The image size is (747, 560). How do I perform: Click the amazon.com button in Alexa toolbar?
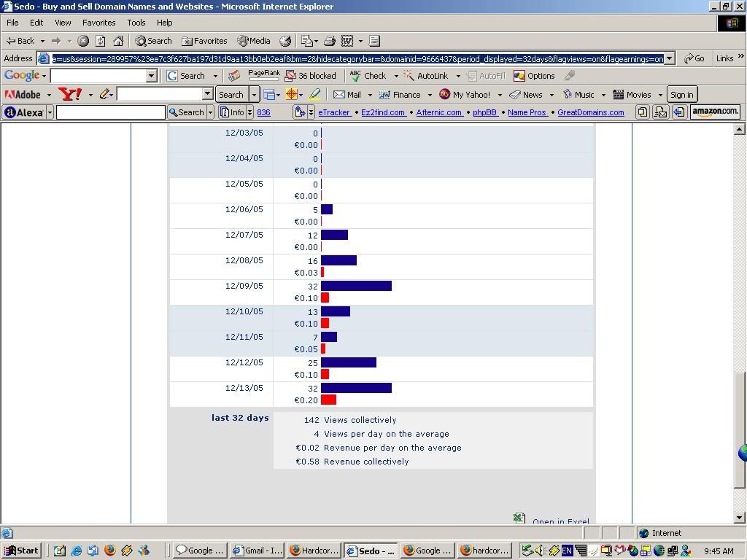716,112
